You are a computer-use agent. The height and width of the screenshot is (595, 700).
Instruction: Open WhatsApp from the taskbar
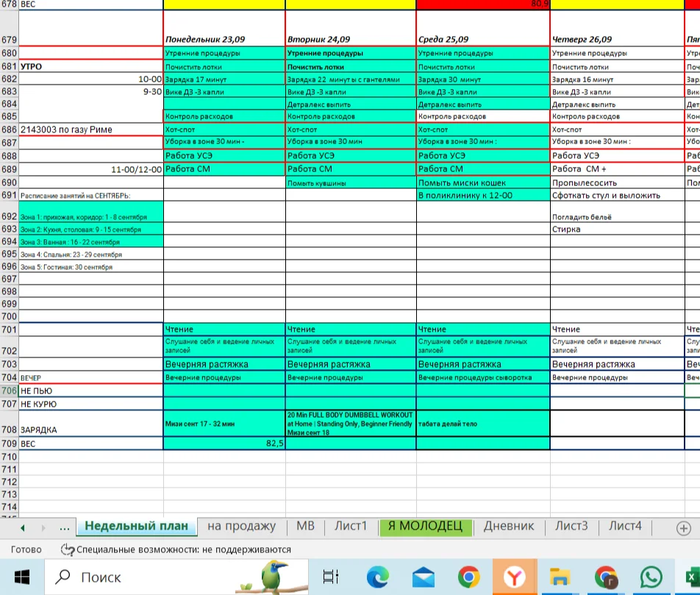651,577
